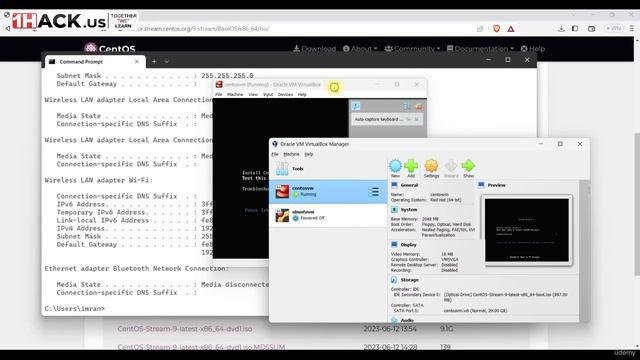Click the VirtualBox Manager details scrollbar
Viewport: 640px width, 360px height.
click(x=584, y=251)
